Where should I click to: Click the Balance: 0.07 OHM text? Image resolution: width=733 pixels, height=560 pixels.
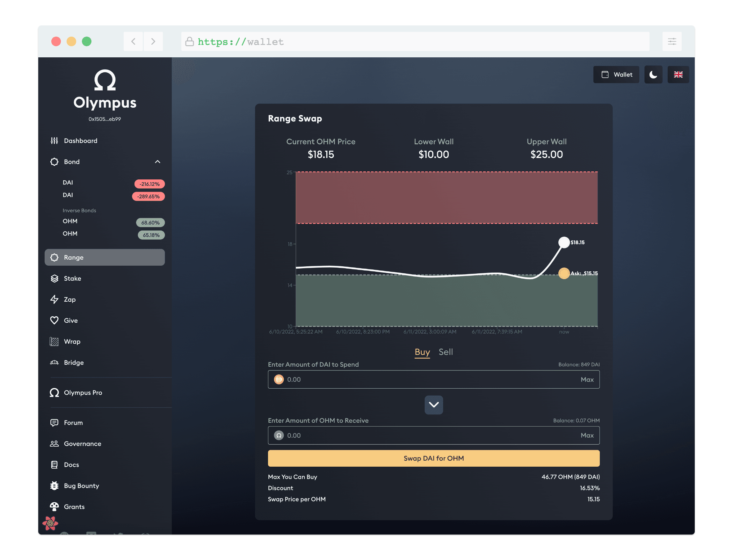coord(576,420)
